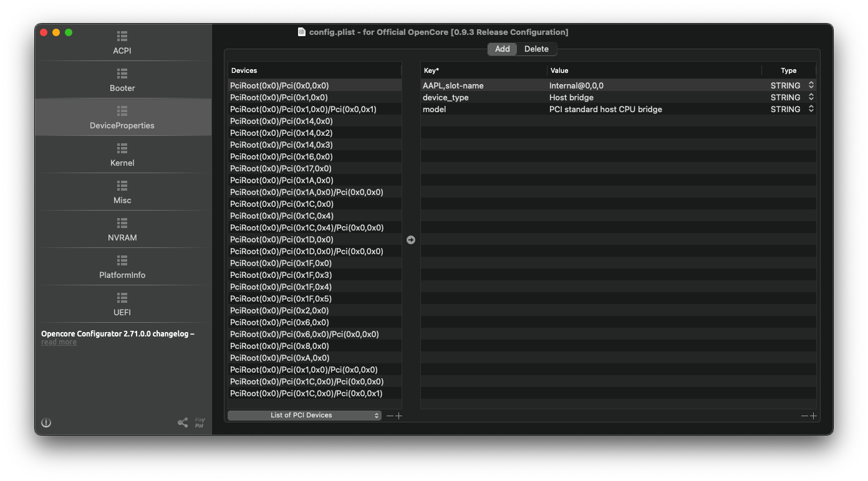
Task: Sort by the Value column header
Action: tap(654, 70)
